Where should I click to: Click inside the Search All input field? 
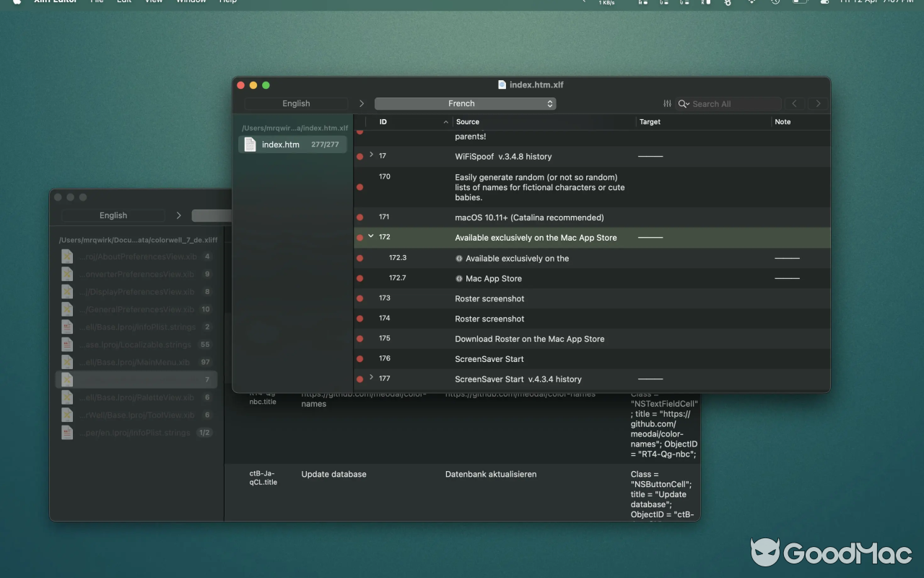(729, 103)
